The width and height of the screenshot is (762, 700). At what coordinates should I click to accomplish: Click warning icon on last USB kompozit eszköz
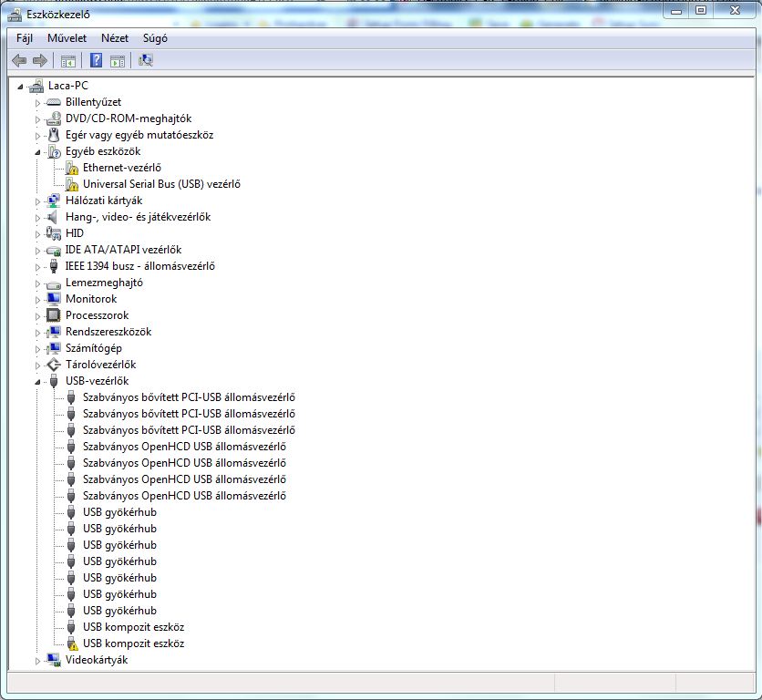pyautogui.click(x=71, y=644)
